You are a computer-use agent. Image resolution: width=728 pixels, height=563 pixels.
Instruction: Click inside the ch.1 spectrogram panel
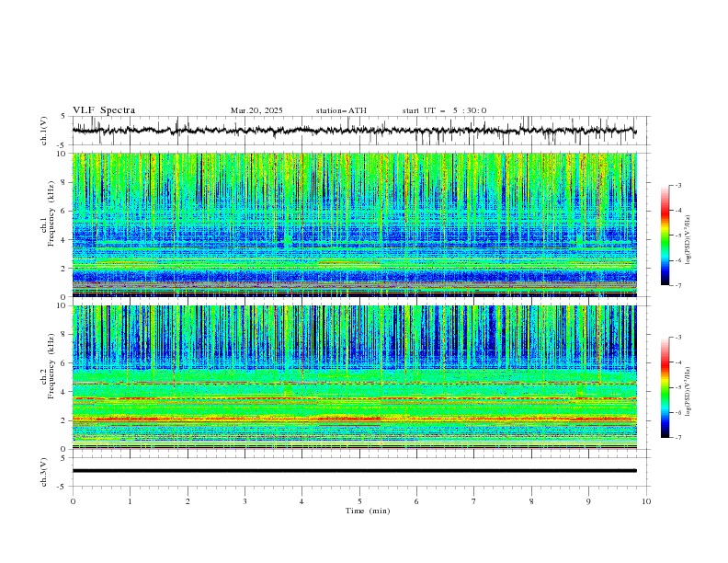(354, 224)
